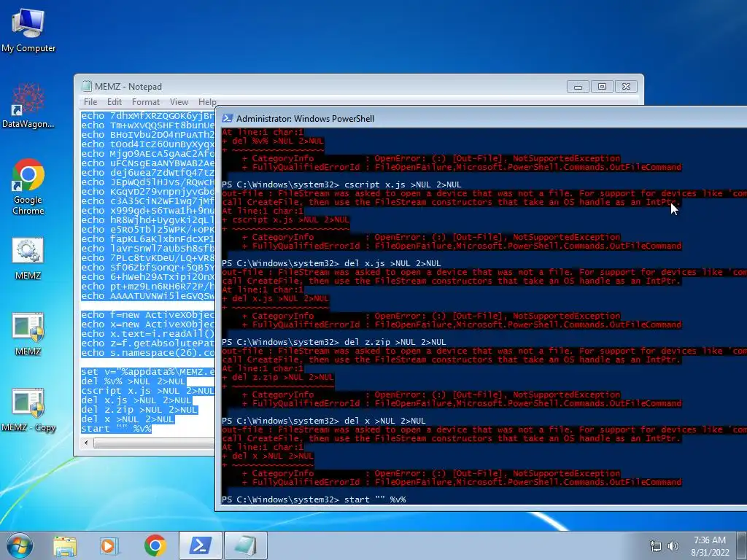Click the 'echo s.namespace(26)' line in Notepad
Screen dimensions: 747x560
pos(147,353)
